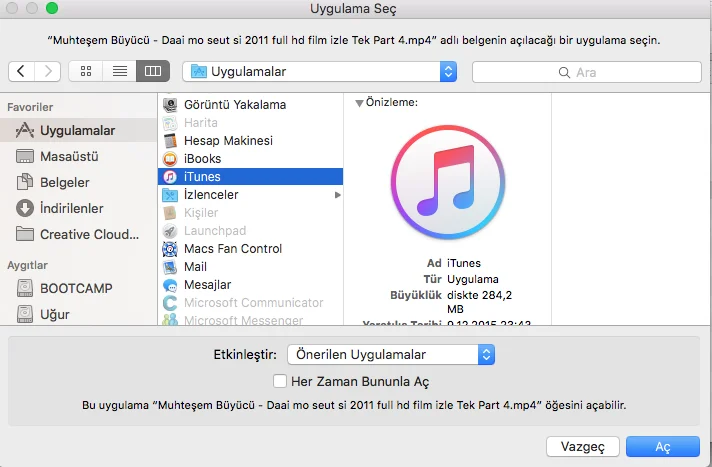Click the Uğur disk icon
This screenshot has height=467, width=712.
(25, 314)
